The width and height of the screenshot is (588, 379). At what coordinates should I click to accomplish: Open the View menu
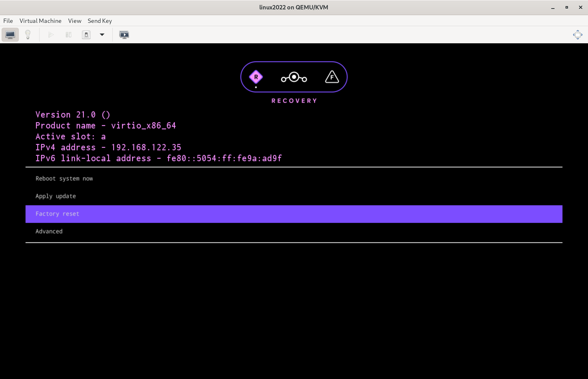click(x=75, y=21)
